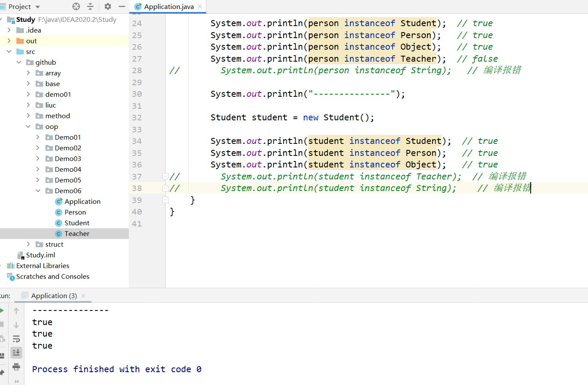Viewport: 588px width, 385px height.
Task: Collapse the Demo06 folder
Action: (x=38, y=191)
